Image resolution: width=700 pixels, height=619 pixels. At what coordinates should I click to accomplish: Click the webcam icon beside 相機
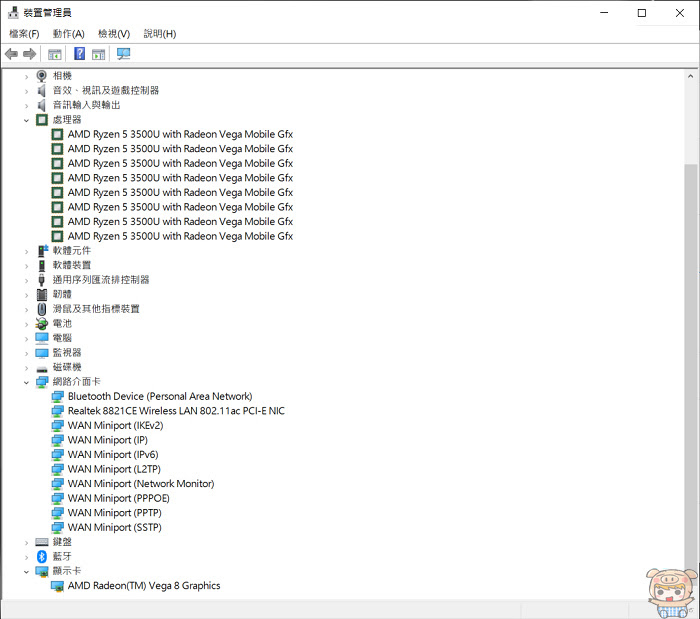42,76
